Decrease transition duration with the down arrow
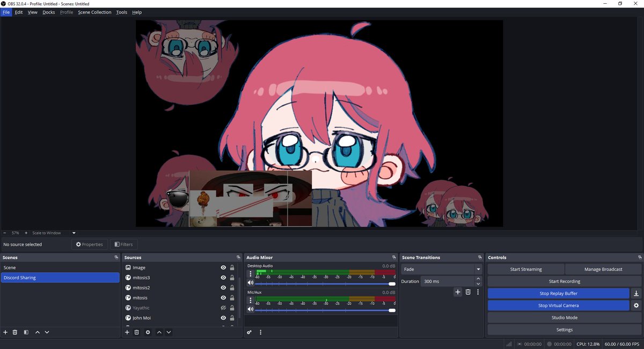 (x=478, y=283)
